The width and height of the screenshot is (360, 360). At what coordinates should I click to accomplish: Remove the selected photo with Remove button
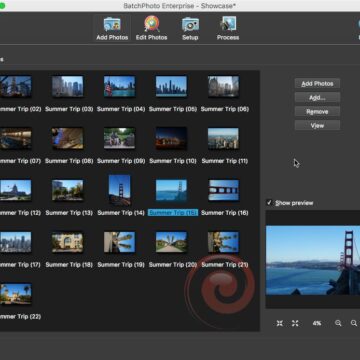pos(317,112)
